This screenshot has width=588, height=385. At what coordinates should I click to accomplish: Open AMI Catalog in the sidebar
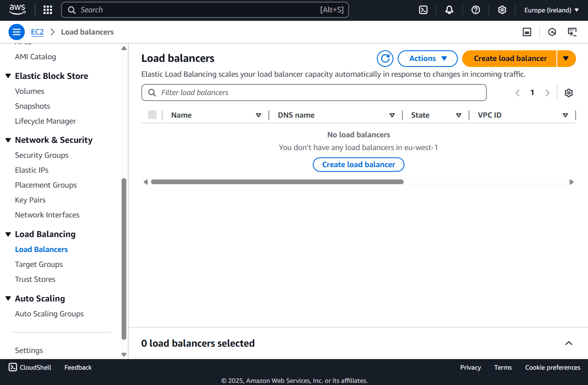[35, 57]
